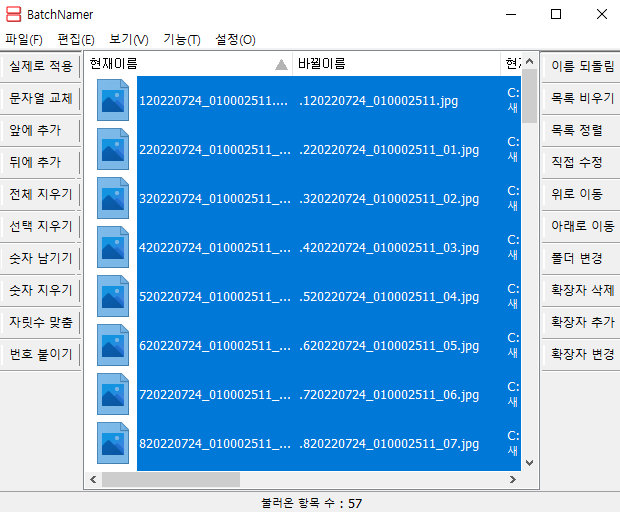Click the 확장자 추가 button

click(582, 322)
